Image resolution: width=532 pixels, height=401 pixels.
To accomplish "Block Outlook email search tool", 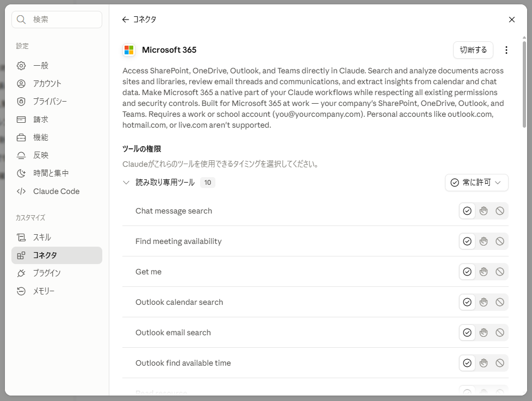I will click(x=500, y=333).
